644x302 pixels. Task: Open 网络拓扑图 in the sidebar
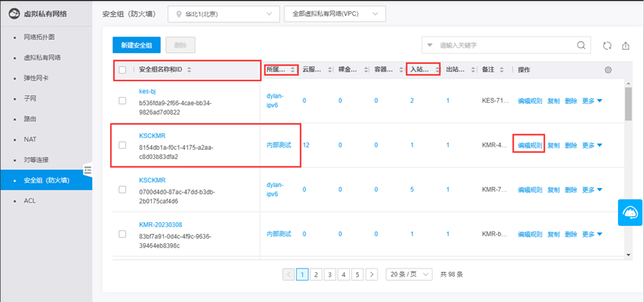point(39,37)
